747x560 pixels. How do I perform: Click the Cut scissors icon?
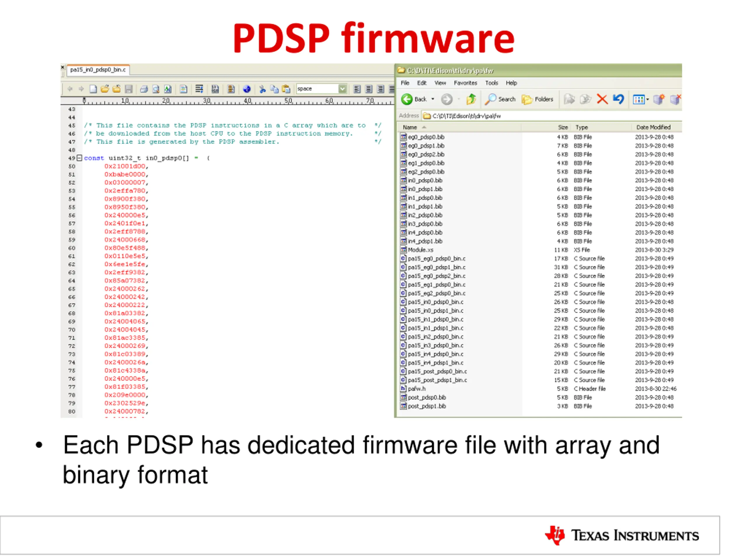click(262, 89)
